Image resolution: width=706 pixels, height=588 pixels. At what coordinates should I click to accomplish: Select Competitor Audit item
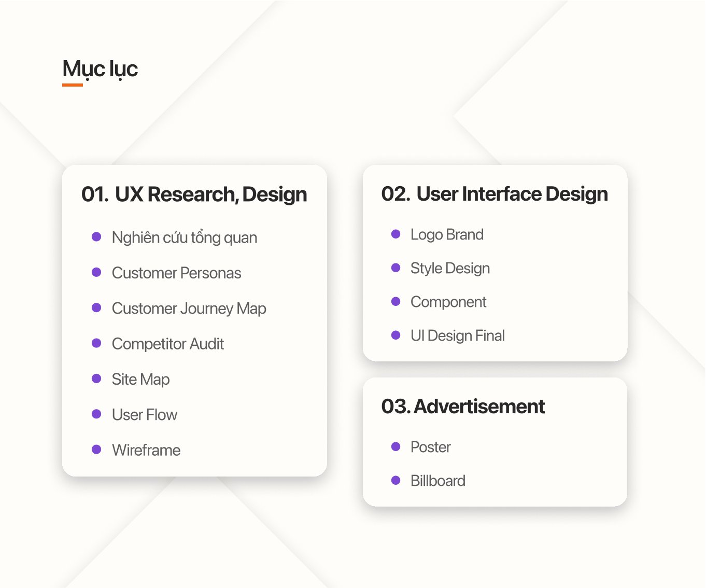[x=168, y=344]
